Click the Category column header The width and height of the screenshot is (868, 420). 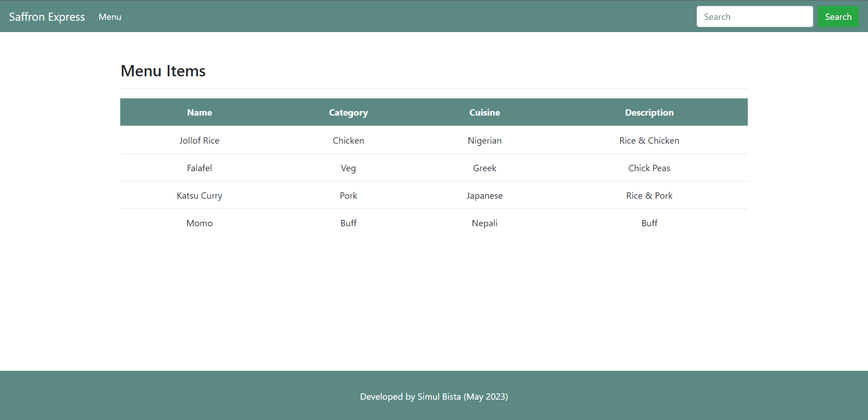click(348, 112)
